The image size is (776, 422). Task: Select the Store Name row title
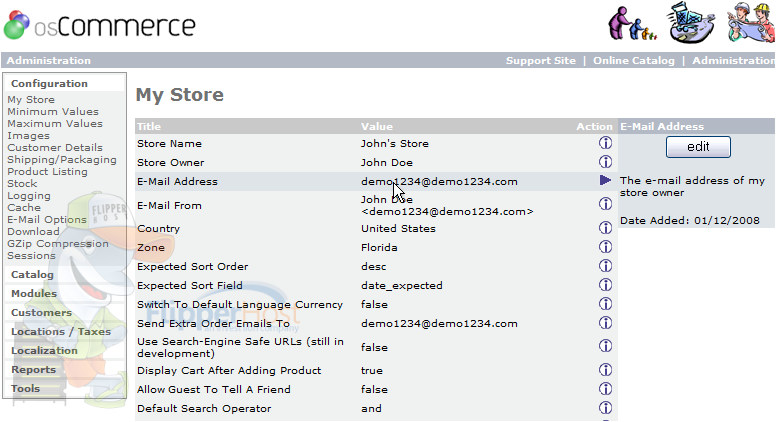coord(169,143)
